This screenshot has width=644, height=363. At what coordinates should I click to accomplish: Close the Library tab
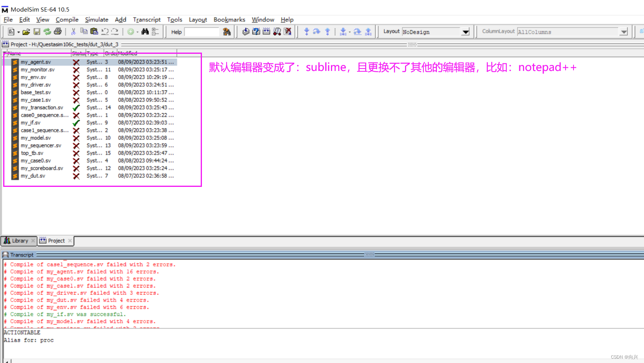coord(33,241)
